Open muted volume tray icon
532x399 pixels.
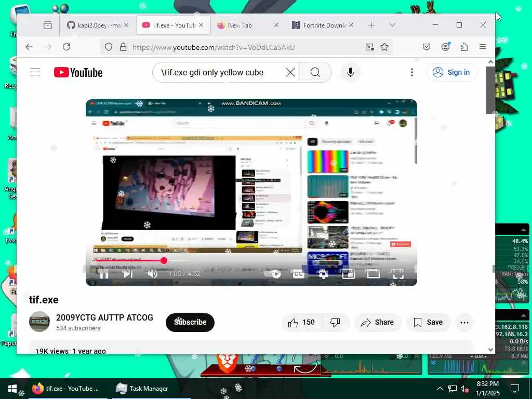click(464, 389)
